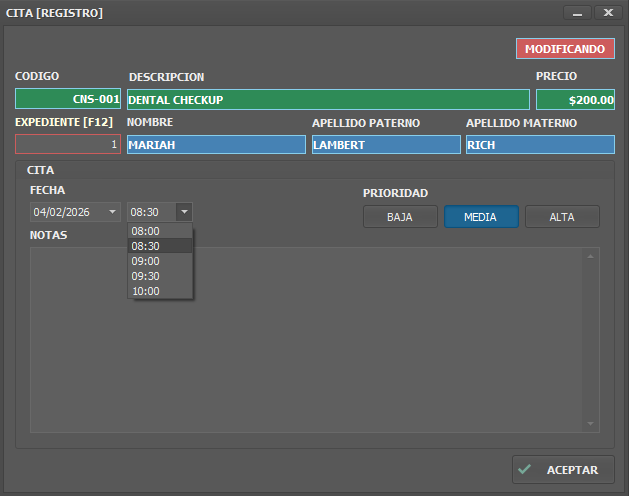Click the APELLIDO MATERNO field RICH
The width and height of the screenshot is (629, 496).
point(540,144)
